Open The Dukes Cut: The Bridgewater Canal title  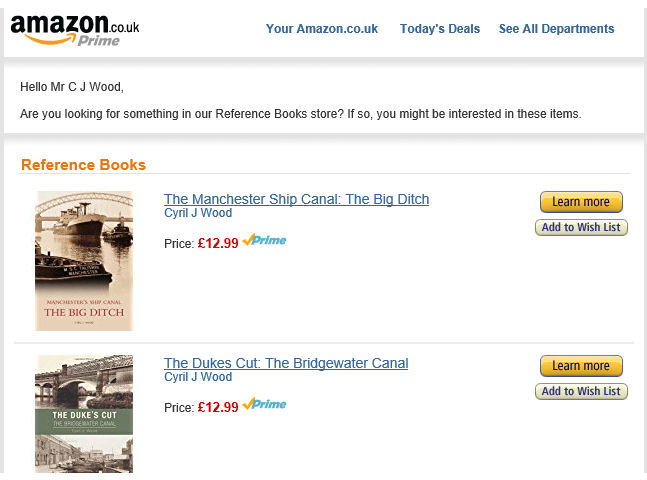[286, 363]
